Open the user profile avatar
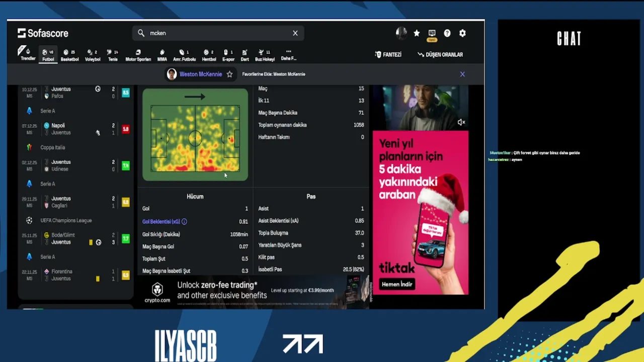This screenshot has width=644, height=362. click(x=401, y=33)
